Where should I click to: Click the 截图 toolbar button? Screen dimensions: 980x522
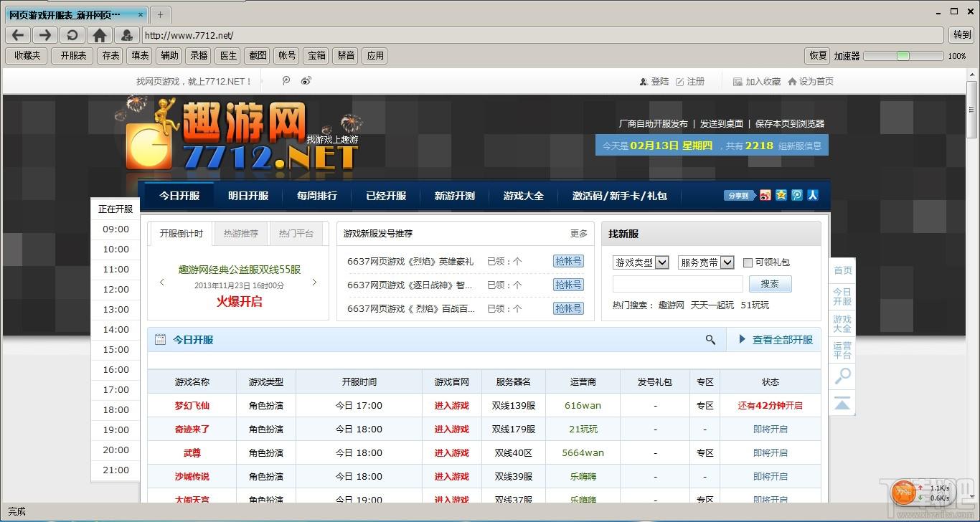[x=258, y=55]
